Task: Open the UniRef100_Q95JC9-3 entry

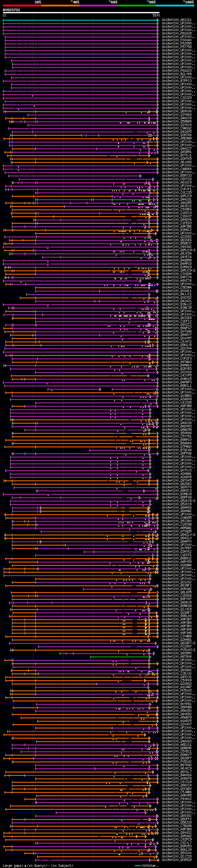Action: 179,250
